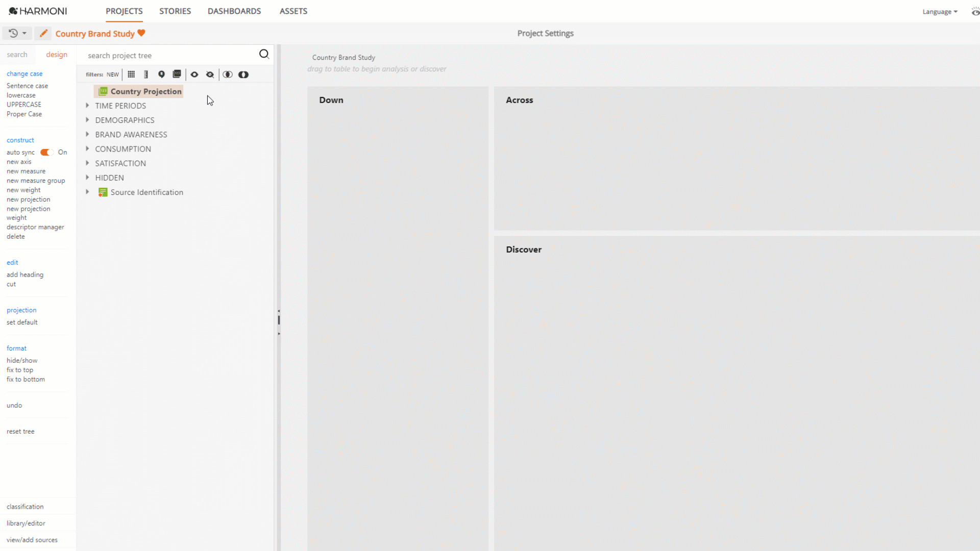Click the stacked 123 projection filter icon

tap(177, 74)
